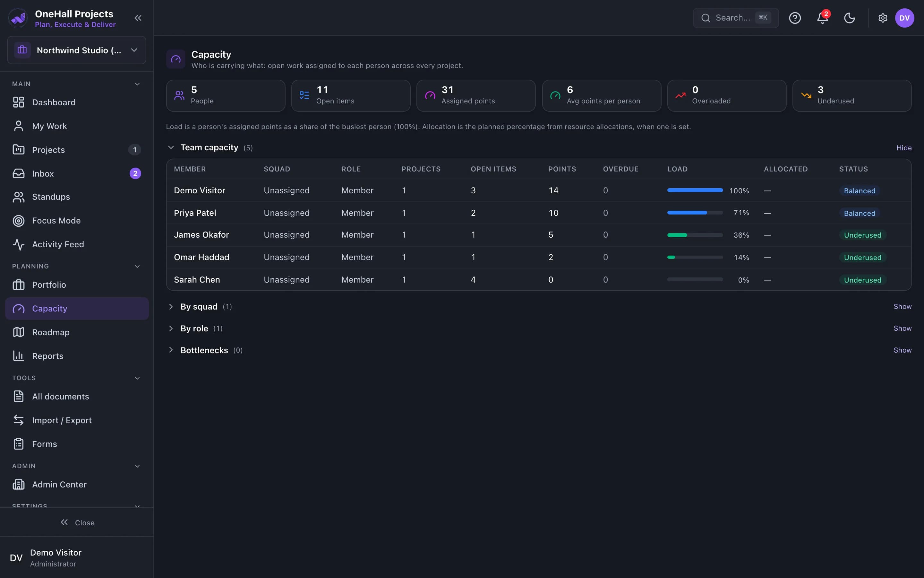Open settings gear icon in header

882,18
